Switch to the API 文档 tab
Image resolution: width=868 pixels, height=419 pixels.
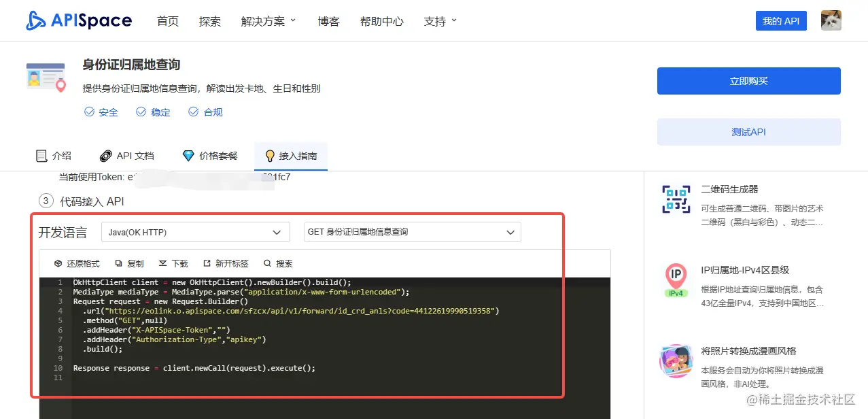tap(127, 156)
